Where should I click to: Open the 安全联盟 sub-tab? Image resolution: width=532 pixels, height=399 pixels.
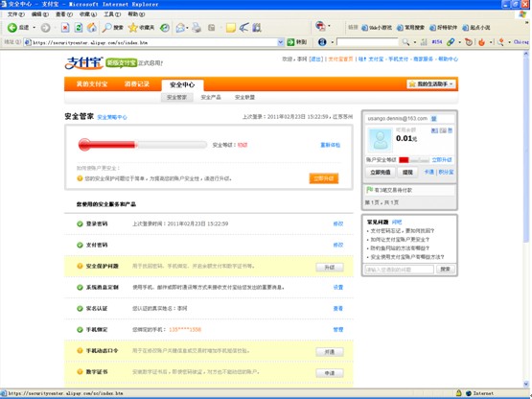(x=244, y=98)
